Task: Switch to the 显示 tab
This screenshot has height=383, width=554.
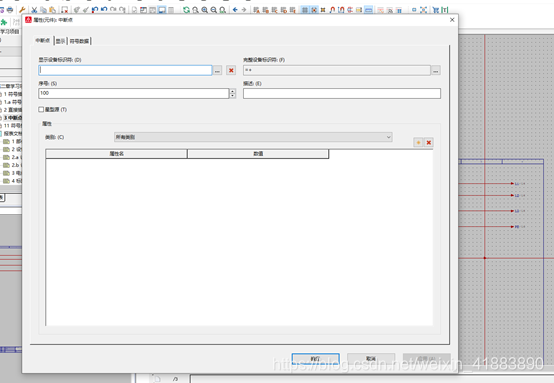Action: 60,41
